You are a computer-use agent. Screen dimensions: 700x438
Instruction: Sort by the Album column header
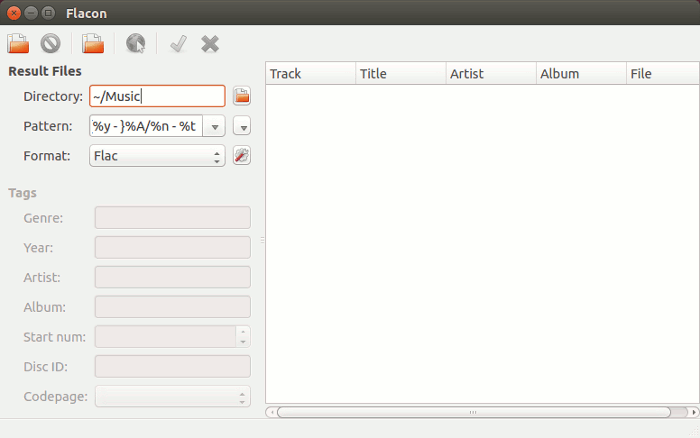coord(581,74)
